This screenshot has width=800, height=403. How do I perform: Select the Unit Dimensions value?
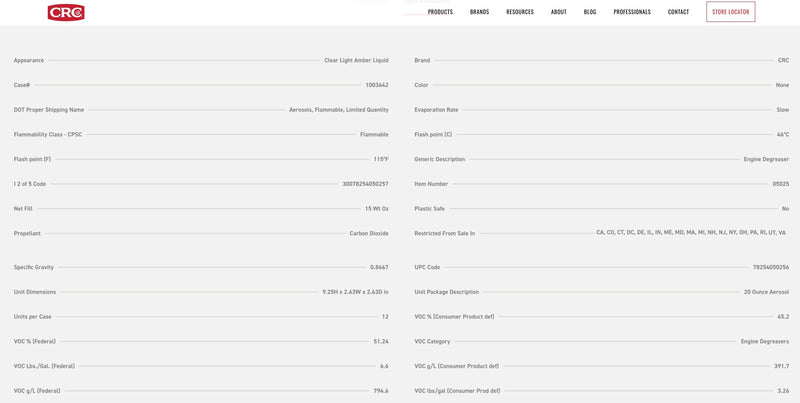(x=356, y=292)
